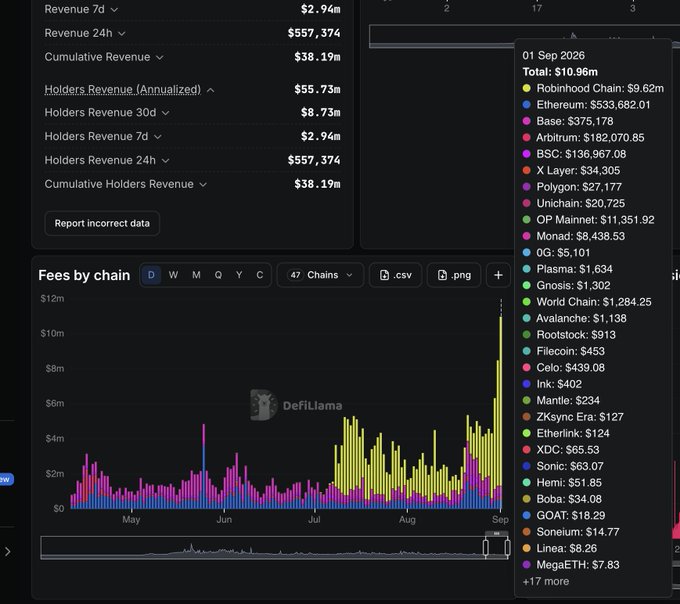680x604 pixels.
Task: Click Cumulative Revenue value $38.19m
Action: 317,57
